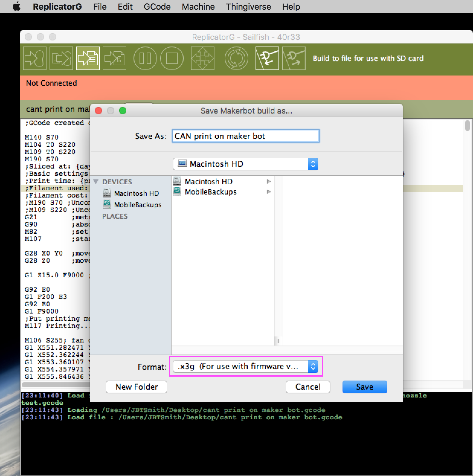Open the .x3g Format dropdown
This screenshot has width=473, height=476.
[246, 366]
